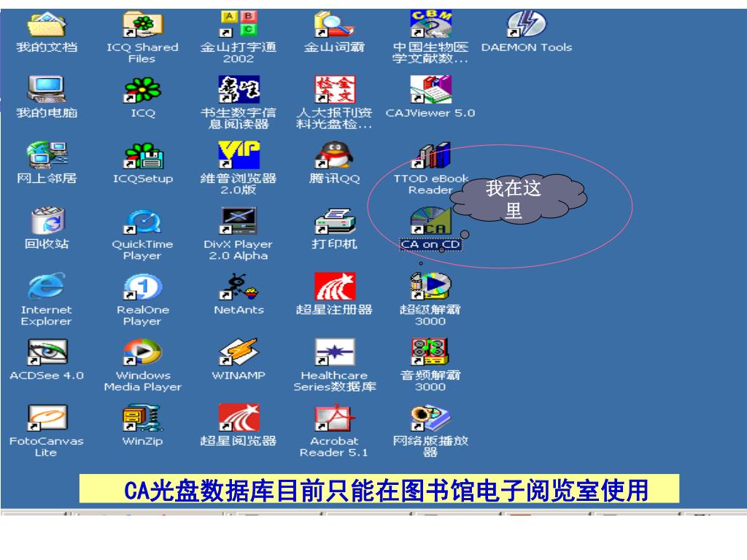Launch the 中国生物医学文献数据库 CBM icon
Screen dimensions: 747x560
coord(430,24)
